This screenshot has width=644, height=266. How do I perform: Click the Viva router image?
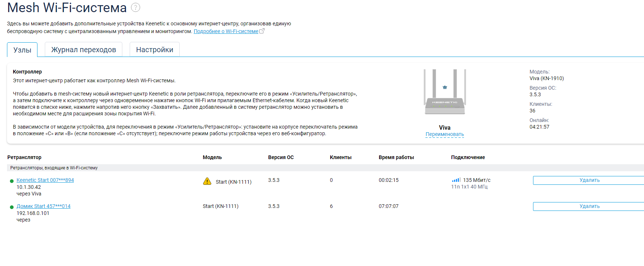tap(445, 92)
